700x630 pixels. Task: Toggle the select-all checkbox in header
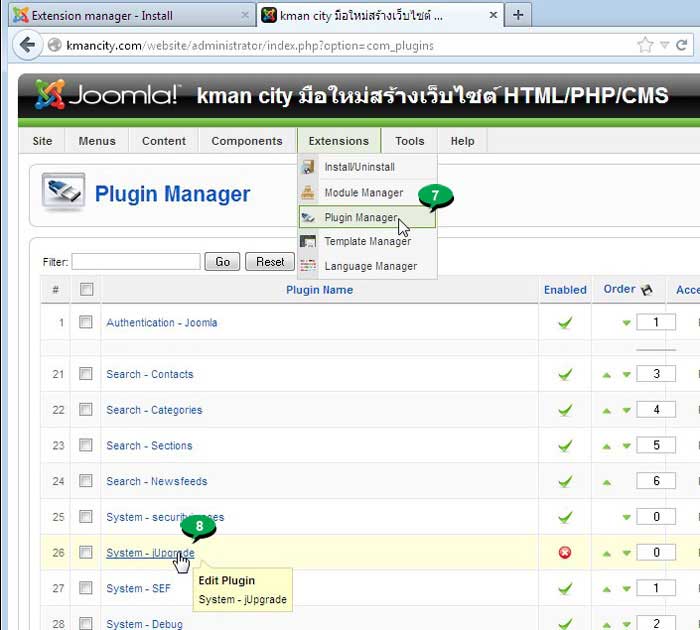coord(86,289)
